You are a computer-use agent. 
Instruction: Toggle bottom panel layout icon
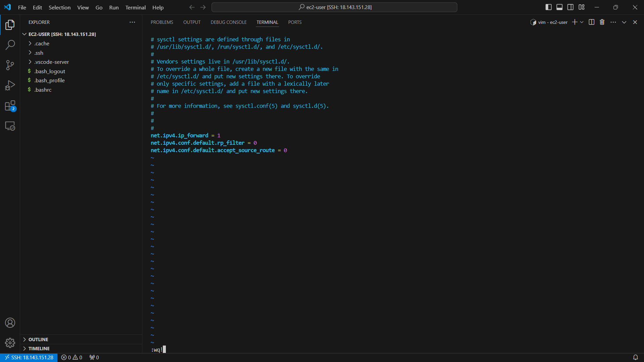[x=559, y=7]
